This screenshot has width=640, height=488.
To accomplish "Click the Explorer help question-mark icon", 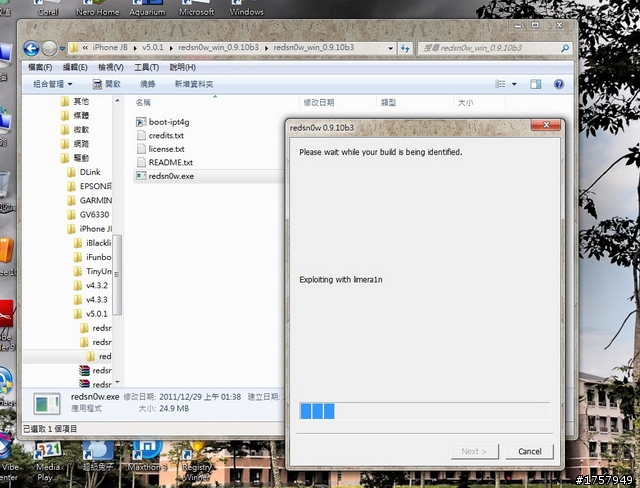I will 559,84.
